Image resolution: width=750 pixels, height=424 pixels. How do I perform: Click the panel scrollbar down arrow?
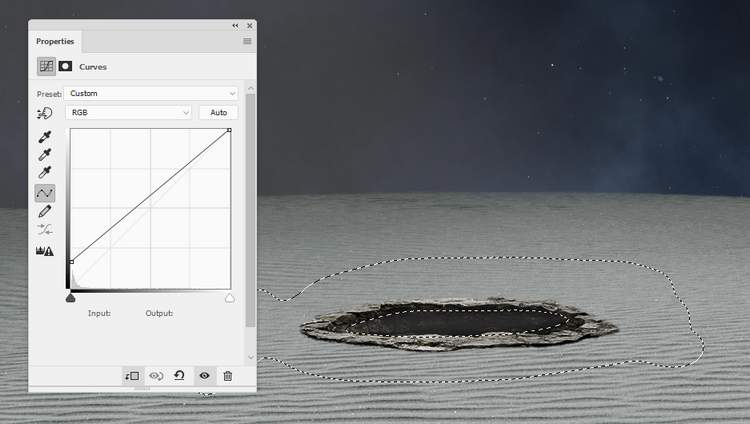pos(251,357)
